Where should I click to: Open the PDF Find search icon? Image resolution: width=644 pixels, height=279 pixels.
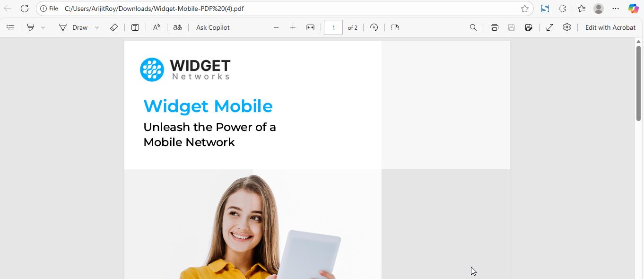(x=473, y=27)
